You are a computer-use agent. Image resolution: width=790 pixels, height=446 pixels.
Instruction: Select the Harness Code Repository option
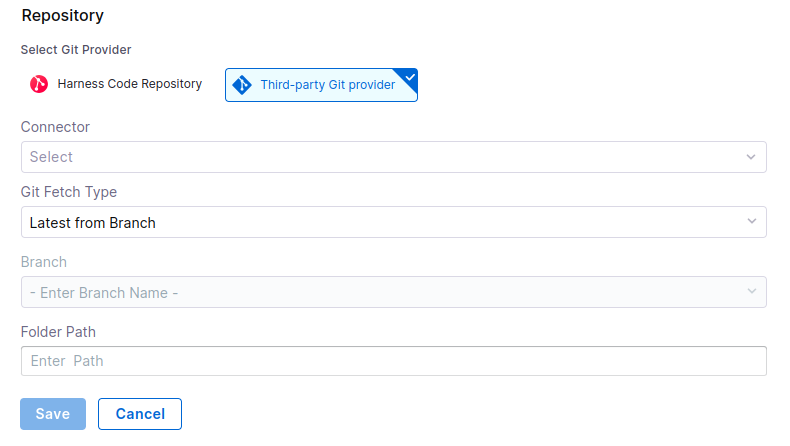pyautogui.click(x=116, y=85)
